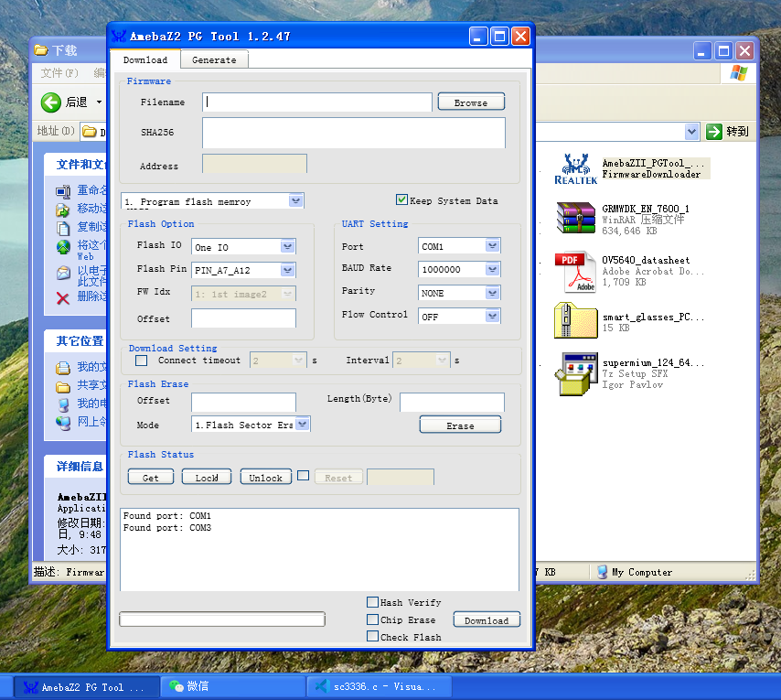Click the Realtek AmebaZII_PGTool file icon
The width and height of the screenshot is (781, 700).
[x=575, y=168]
